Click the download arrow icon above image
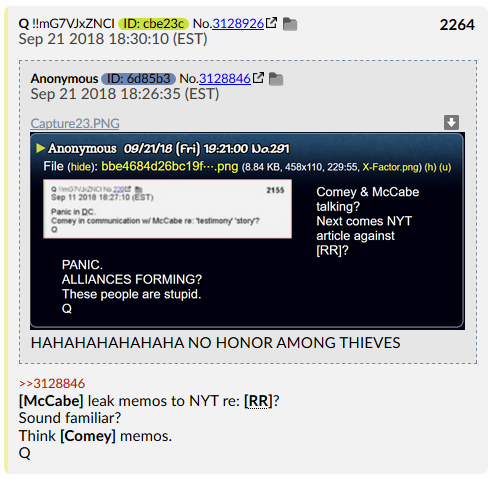This screenshot has width=493, height=479. pyautogui.click(x=451, y=122)
